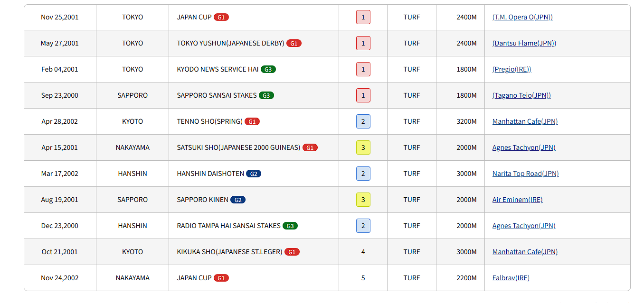Click placing 5 in Nov 24,2002 row
Viewport: 644px width, 303px height.
point(363,278)
